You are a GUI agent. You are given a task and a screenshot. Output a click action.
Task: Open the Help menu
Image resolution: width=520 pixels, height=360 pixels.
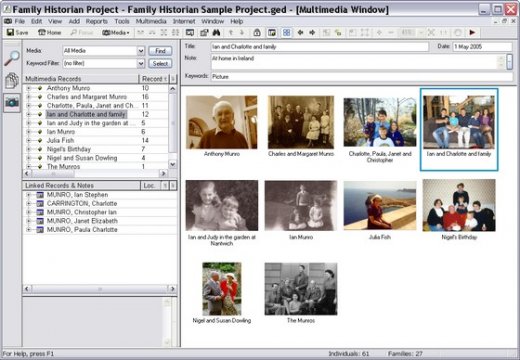click(237, 21)
